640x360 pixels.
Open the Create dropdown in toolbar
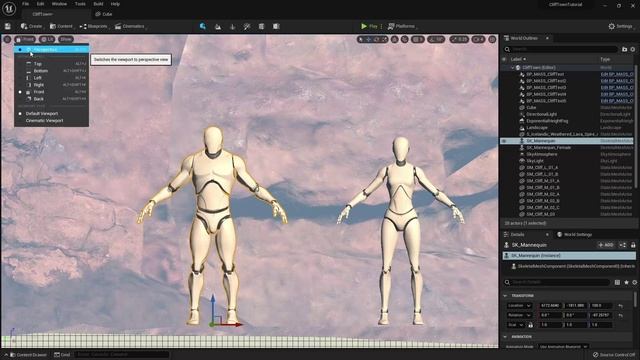32,26
